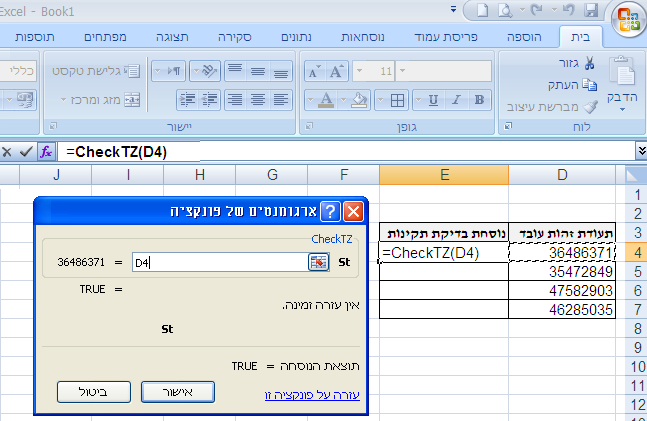
Task: Click the Office button
Action: (x=628, y=20)
